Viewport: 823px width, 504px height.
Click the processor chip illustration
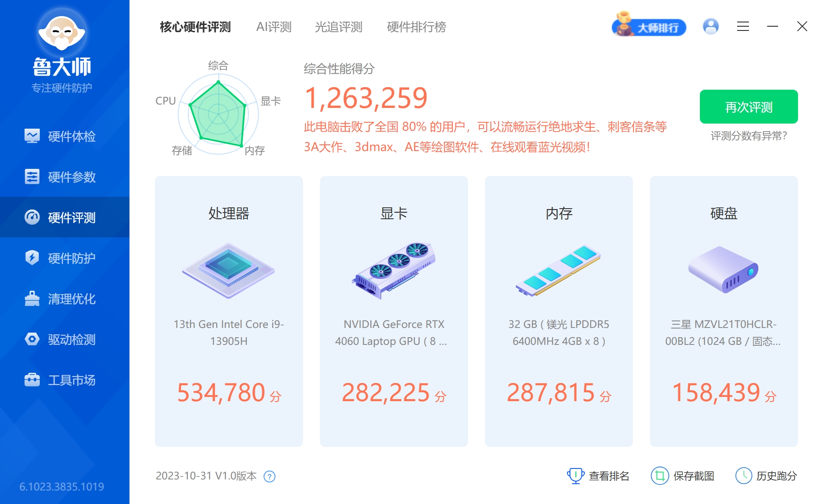coord(228,271)
